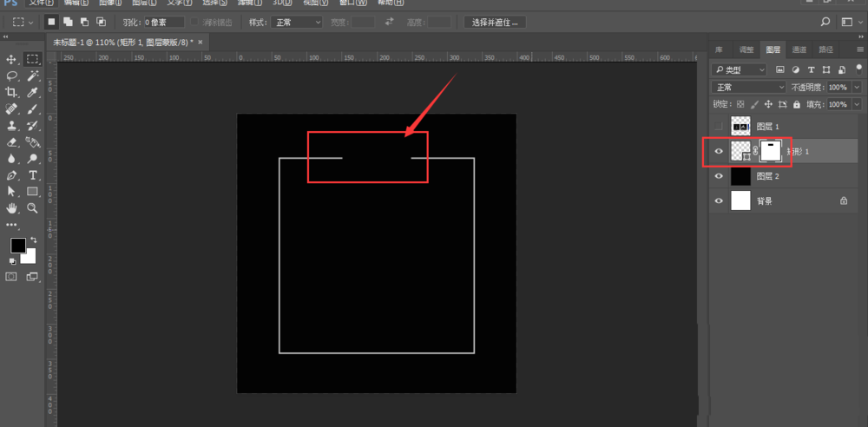
Task: Switch to the Hand tool
Action: coord(12,208)
